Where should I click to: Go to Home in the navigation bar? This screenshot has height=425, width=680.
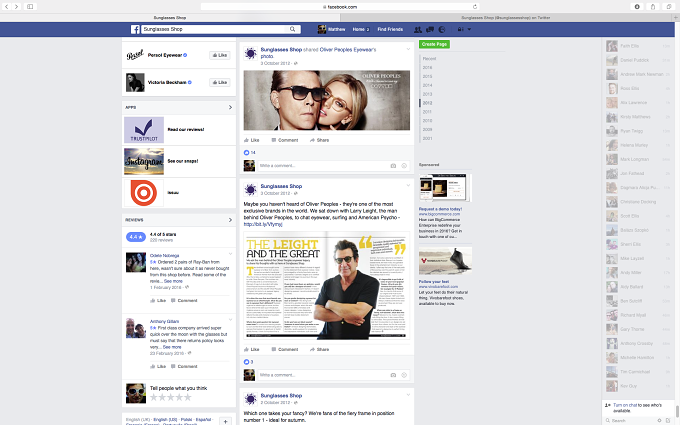(361, 29)
